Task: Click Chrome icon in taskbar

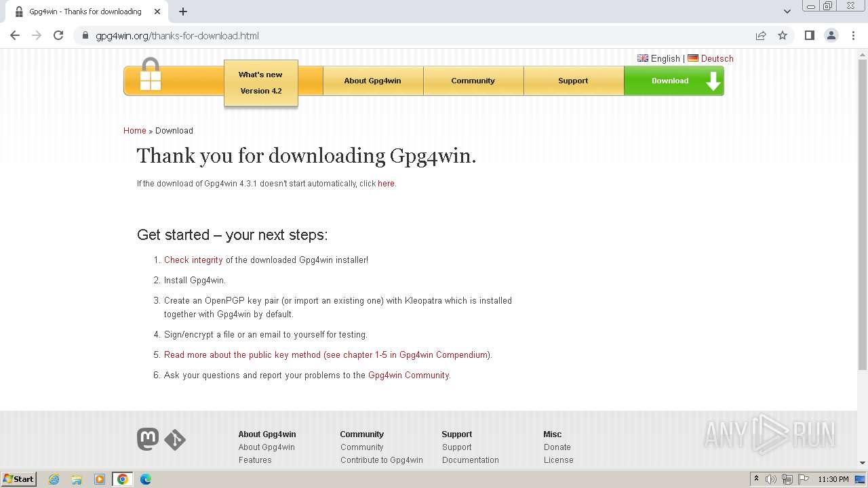Action: click(123, 479)
